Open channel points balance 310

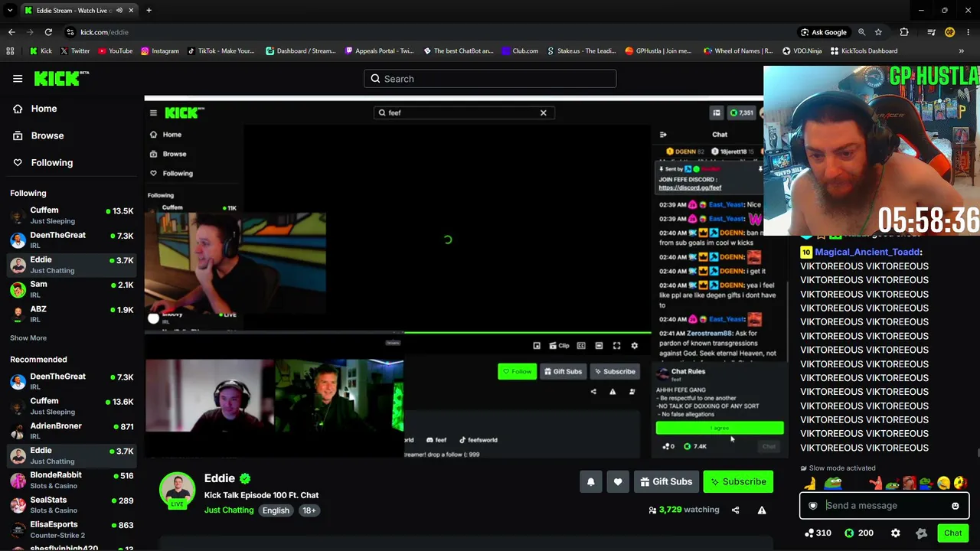tap(818, 533)
